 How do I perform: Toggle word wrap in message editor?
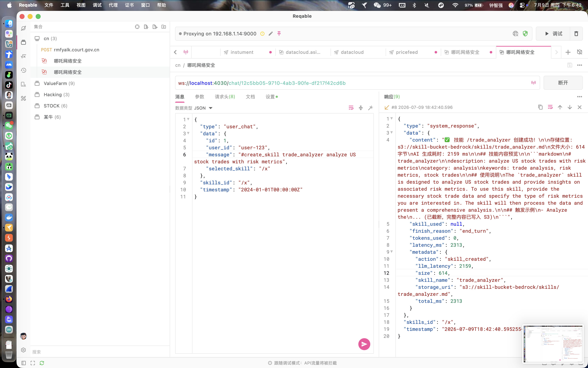351,108
